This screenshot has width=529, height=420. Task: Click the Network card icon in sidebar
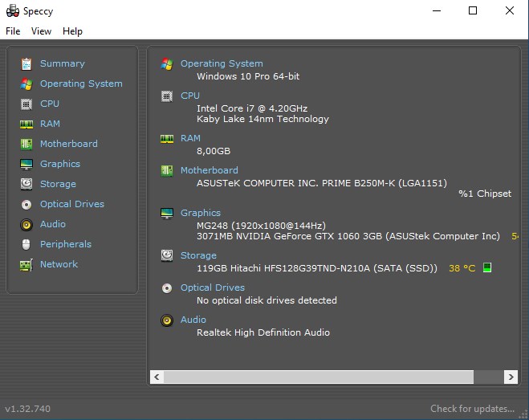tap(26, 265)
